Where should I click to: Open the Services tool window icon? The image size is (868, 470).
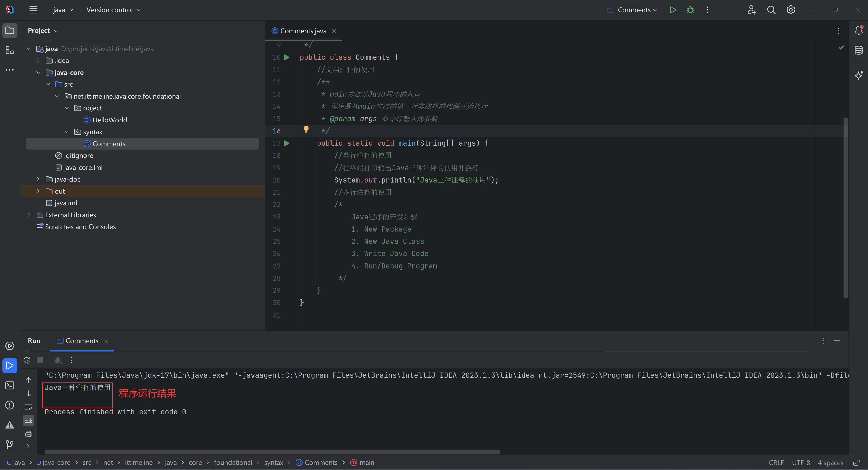point(10,346)
